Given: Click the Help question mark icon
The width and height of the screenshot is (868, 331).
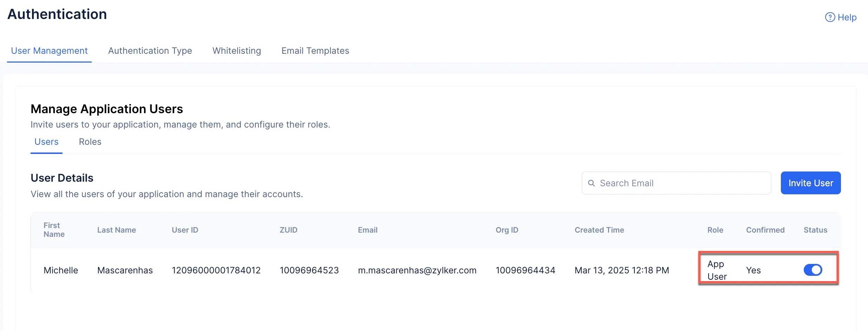Looking at the screenshot, I should point(830,17).
